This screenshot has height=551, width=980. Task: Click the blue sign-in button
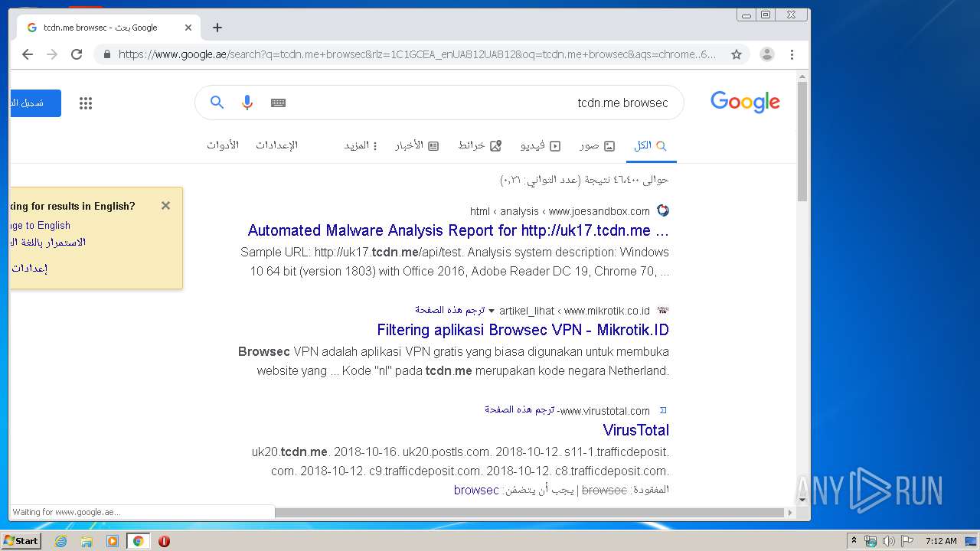(x=35, y=103)
